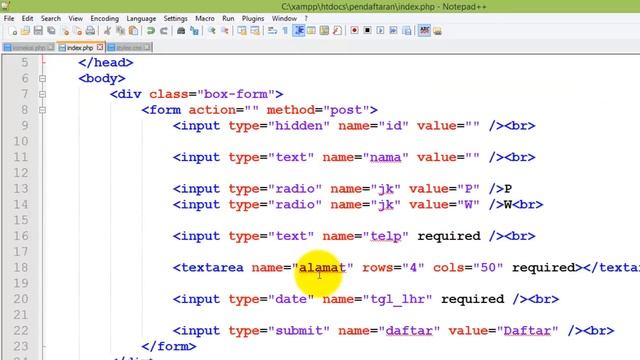
Task: Undo last edit with green arrow
Action: (151, 31)
